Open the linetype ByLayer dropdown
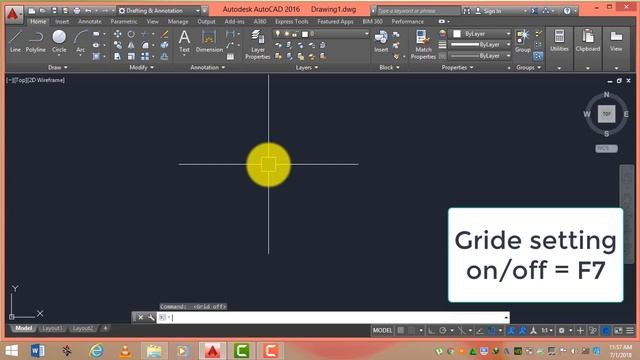Screen dimensions: 640x360 [x=480, y=56]
